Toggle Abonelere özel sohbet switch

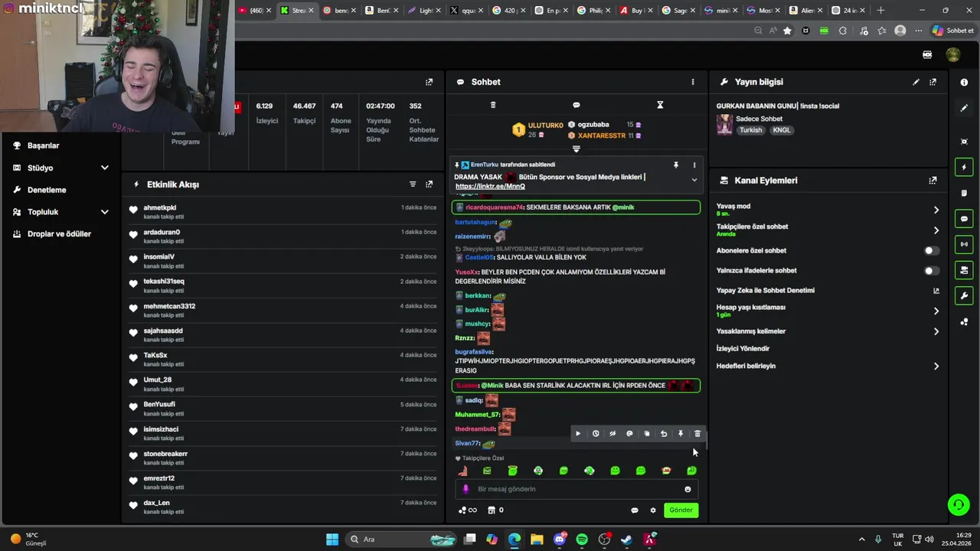tap(931, 250)
